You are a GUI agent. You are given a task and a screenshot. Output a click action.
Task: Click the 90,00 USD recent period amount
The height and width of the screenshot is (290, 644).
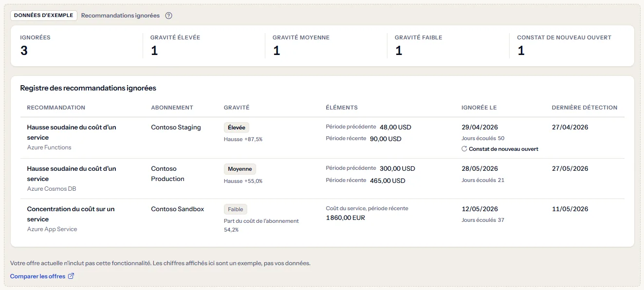[386, 139]
